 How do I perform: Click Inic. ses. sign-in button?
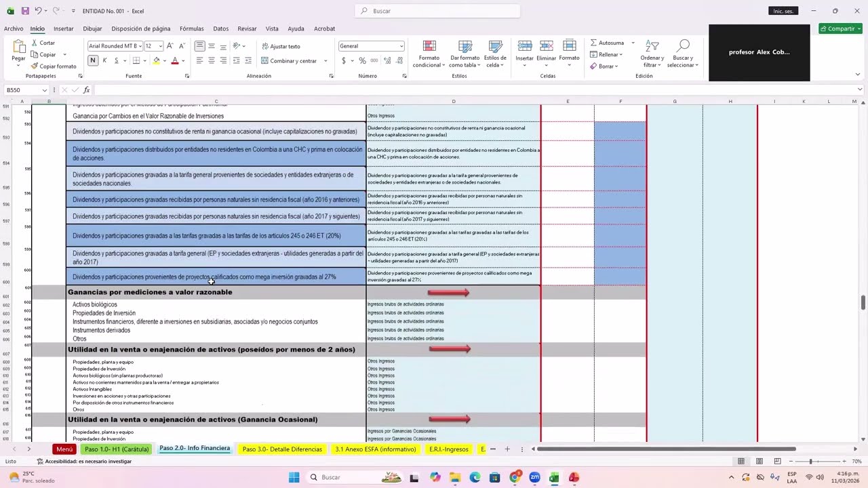(x=783, y=11)
